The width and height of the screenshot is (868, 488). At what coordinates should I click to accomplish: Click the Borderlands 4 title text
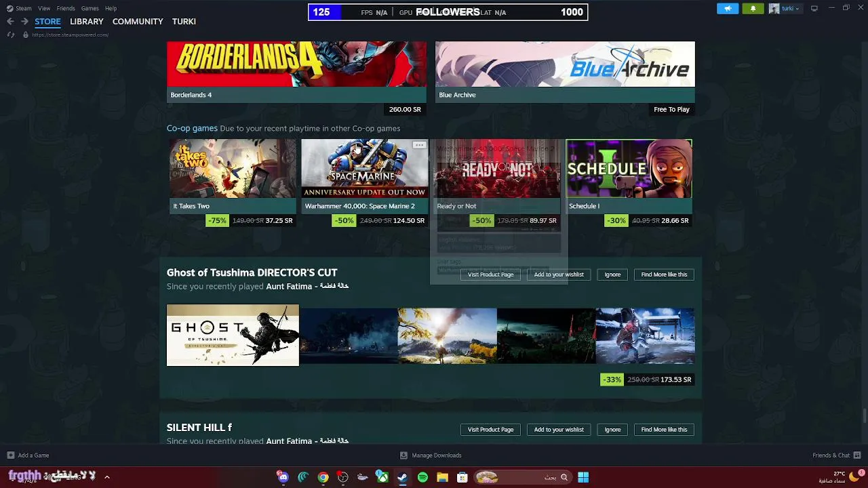pos(191,95)
